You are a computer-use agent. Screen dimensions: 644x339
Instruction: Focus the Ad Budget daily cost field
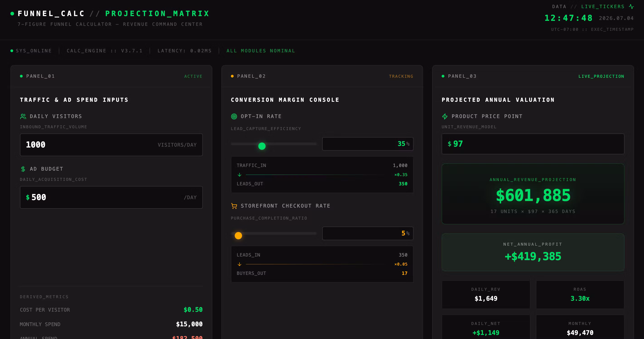111,197
